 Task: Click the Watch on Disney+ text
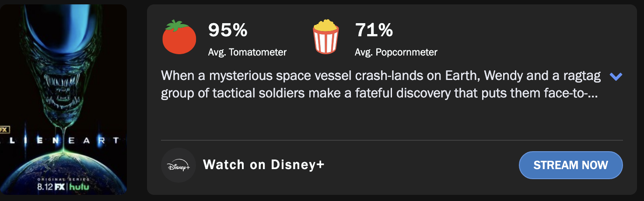click(x=264, y=165)
